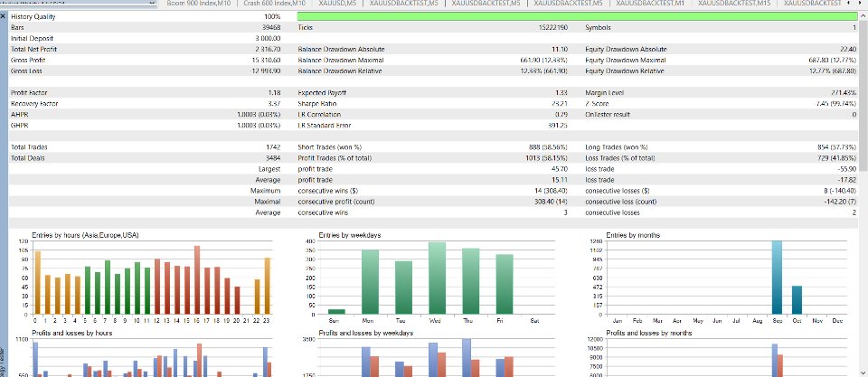Select the Oct bar in Entries by months
This screenshot has width=868, height=377.
tap(797, 300)
